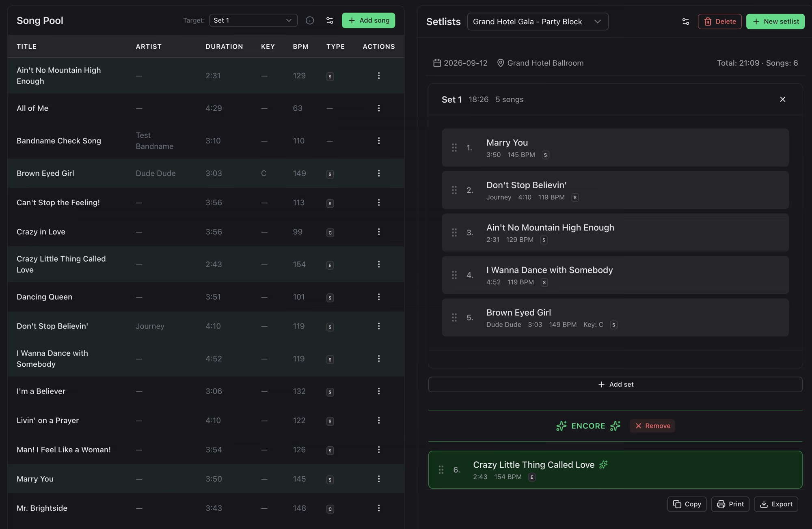The height and width of the screenshot is (529, 812).
Task: Click the "Total: 21:09 · Songs: 6" summary
Action: click(757, 63)
